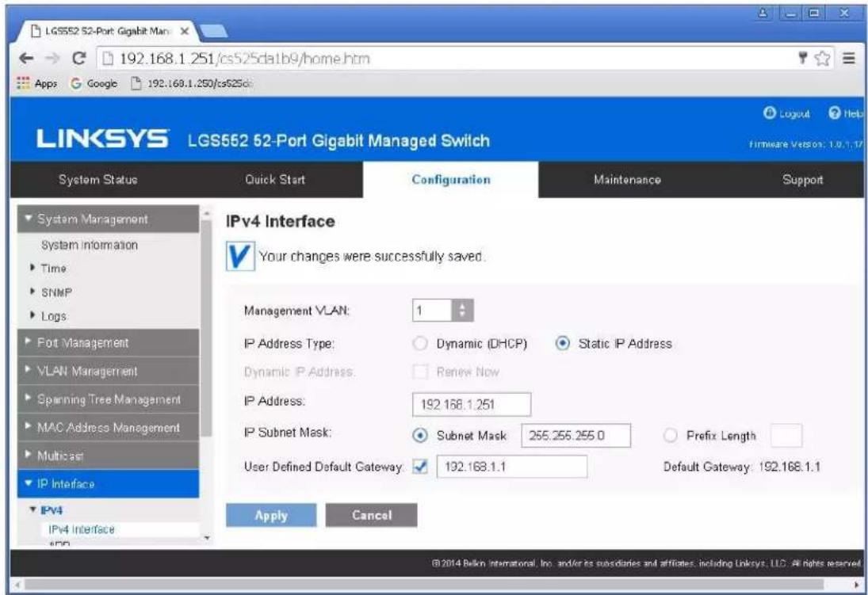Click the 'Your changes were successfully saved' message
The width and height of the screenshot is (868, 595).
tap(372, 256)
